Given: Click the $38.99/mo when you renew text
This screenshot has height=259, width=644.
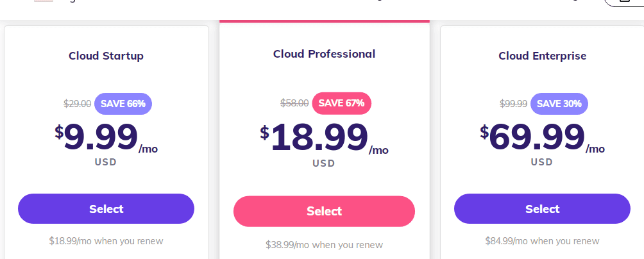Looking at the screenshot, I should [324, 245].
